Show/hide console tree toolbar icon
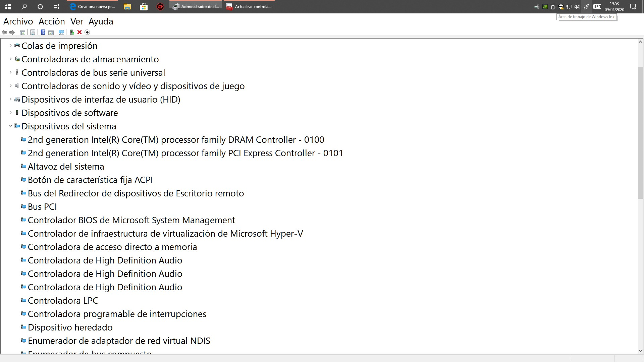The width and height of the screenshot is (644, 362). 22,32
